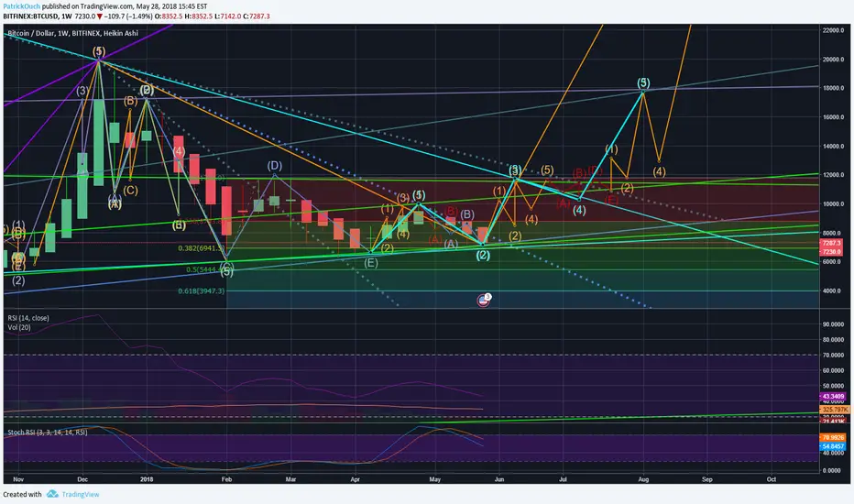Click the orange 325.797K volume tag
Viewport: 854px width, 504px height.
[833, 410]
